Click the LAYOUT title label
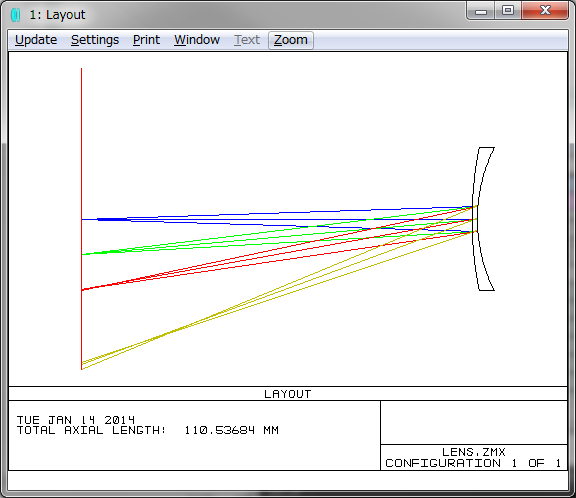Screen dimensions: 576x498 288,394
